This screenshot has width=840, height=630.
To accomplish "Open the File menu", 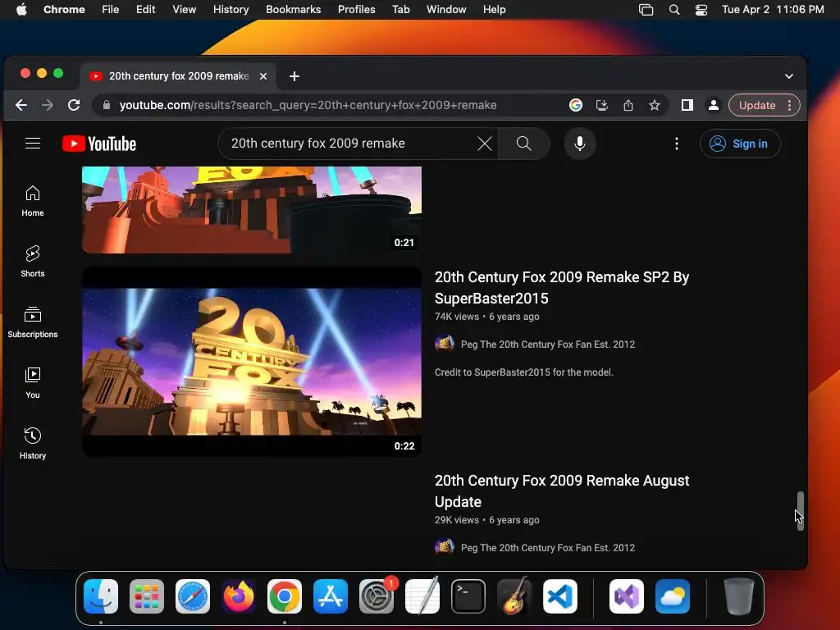I will (x=111, y=9).
